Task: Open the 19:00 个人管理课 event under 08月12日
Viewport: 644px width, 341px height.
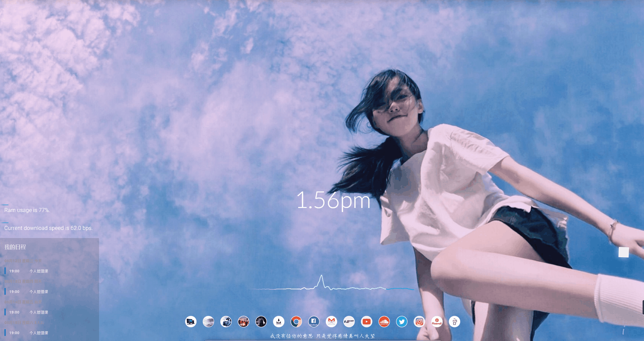Action: (27, 271)
